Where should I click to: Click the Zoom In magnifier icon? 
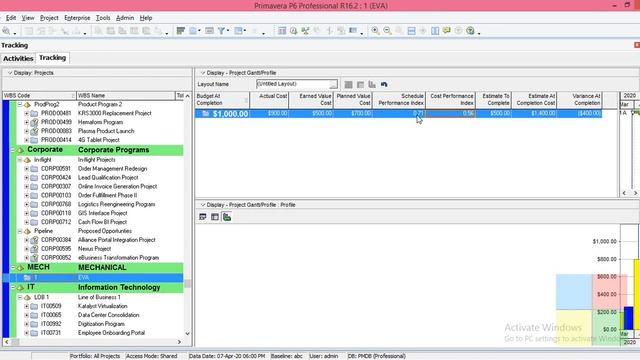(375, 31)
